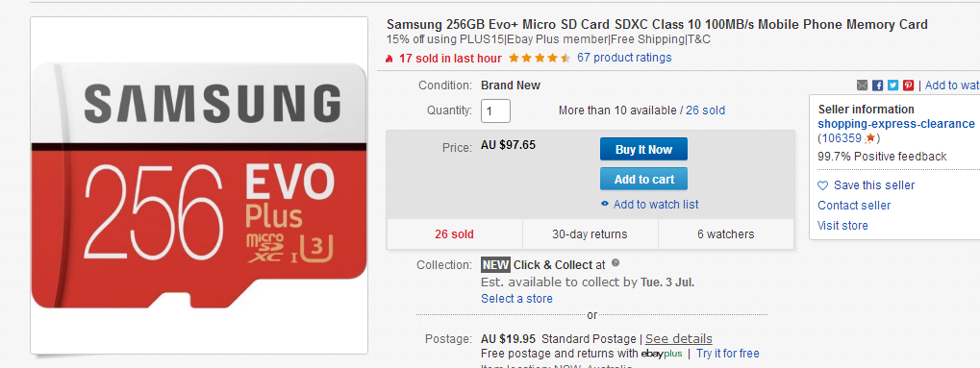Click Contact seller link
The width and height of the screenshot is (980, 368).
pyautogui.click(x=854, y=206)
